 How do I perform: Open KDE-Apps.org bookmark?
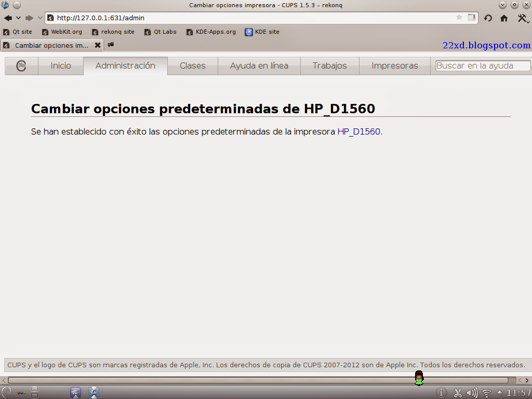point(211,32)
